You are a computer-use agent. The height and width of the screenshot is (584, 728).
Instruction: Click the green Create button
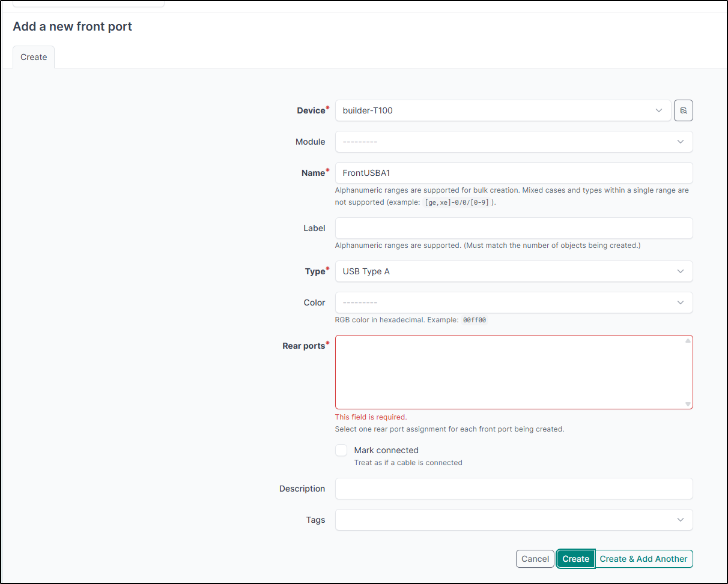click(575, 559)
